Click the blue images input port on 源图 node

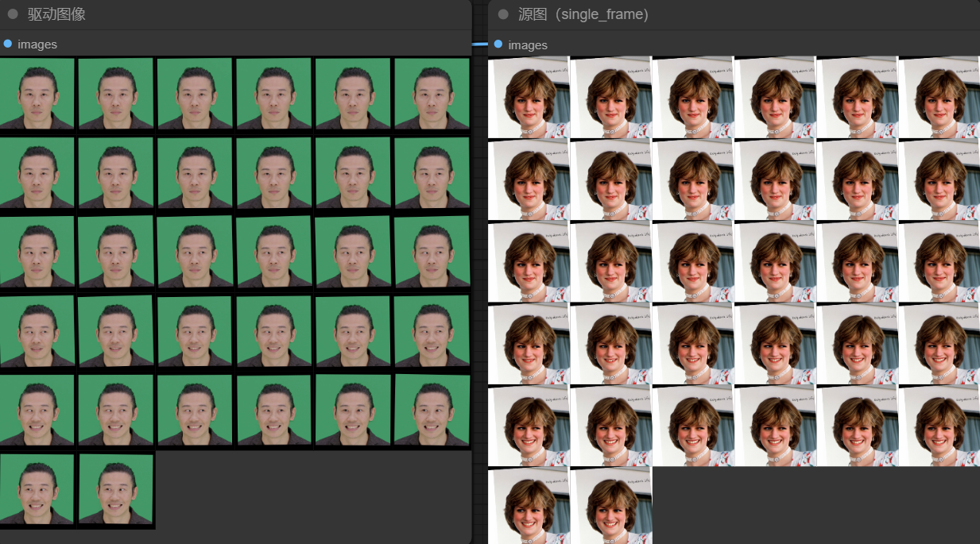pyautogui.click(x=498, y=44)
